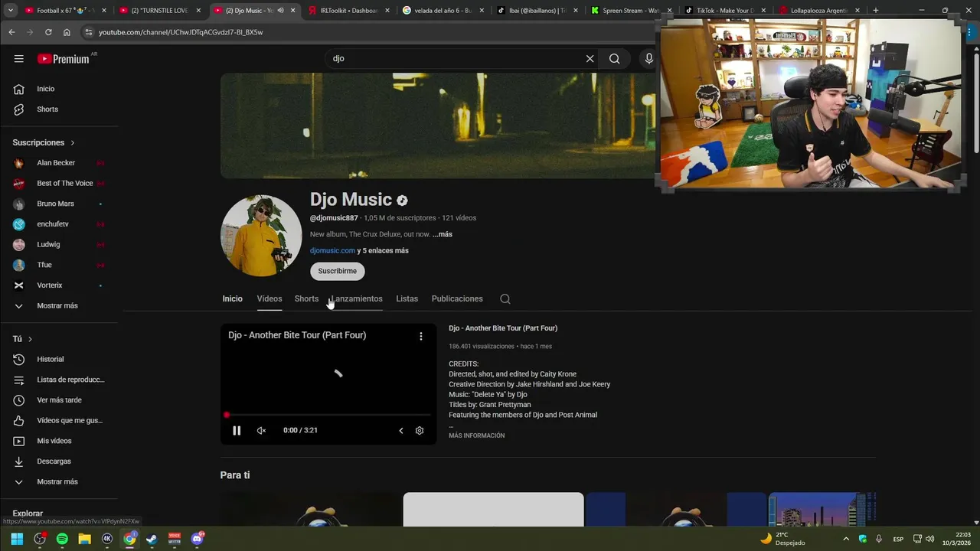Click the magnifier search button beside the search box
980x551 pixels.
(x=614, y=59)
